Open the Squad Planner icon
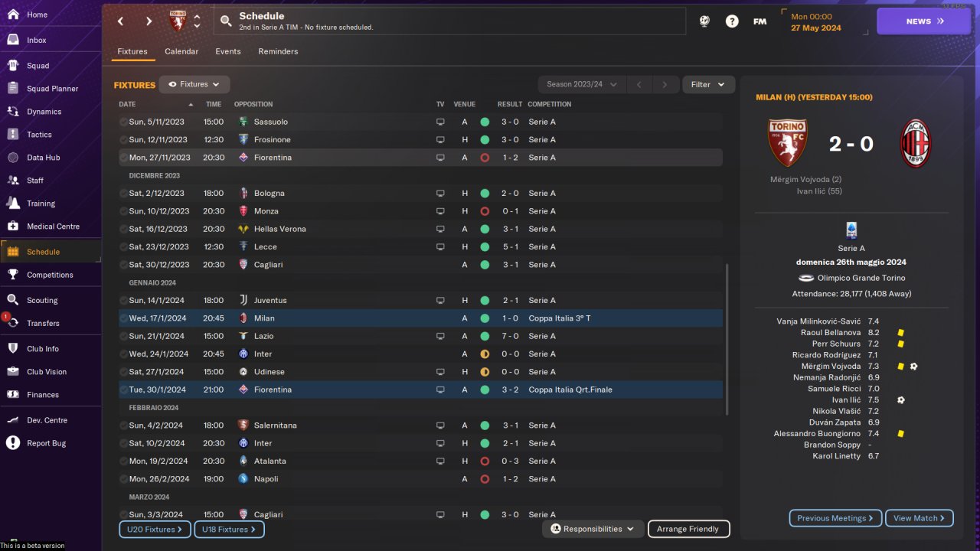This screenshot has width=980, height=551. point(13,89)
